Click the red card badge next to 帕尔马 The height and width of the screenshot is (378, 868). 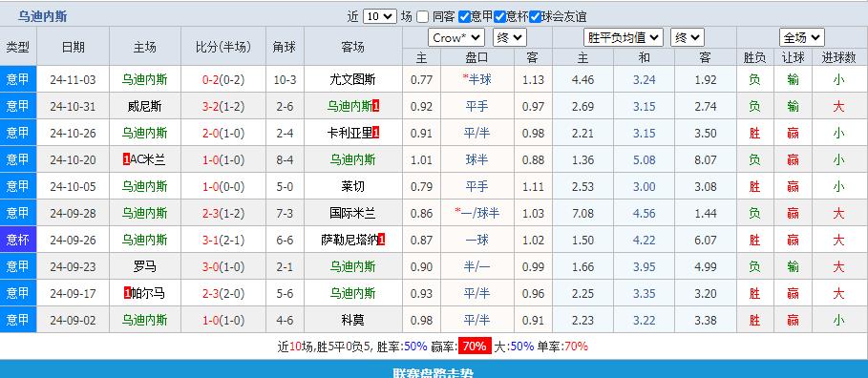[x=127, y=293]
